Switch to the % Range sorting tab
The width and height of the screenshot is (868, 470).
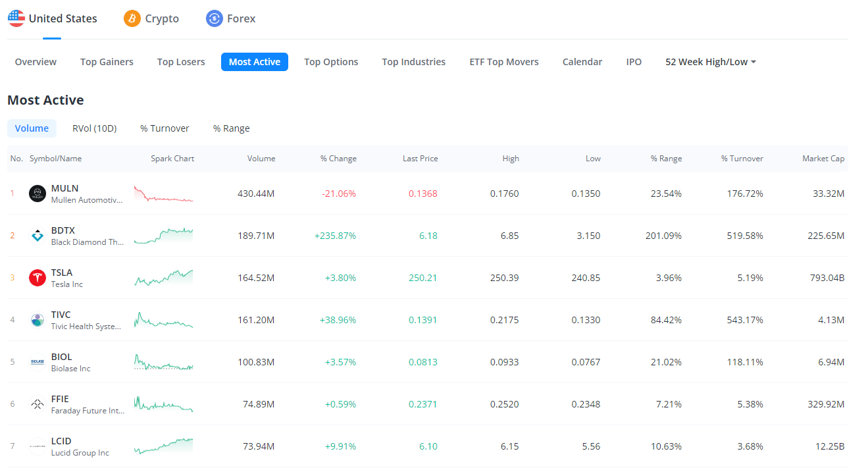click(x=231, y=128)
